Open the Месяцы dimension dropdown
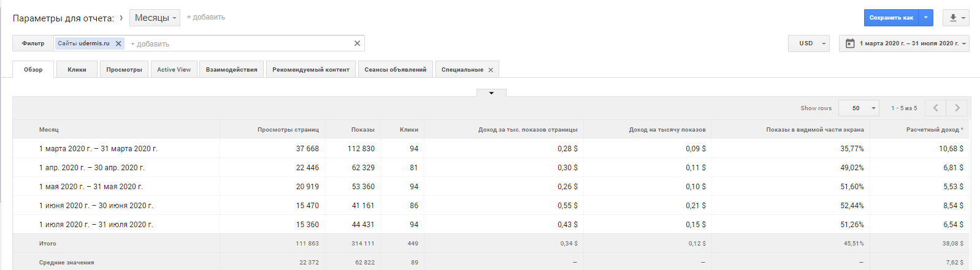The height and width of the screenshot is (270, 980). tap(155, 18)
